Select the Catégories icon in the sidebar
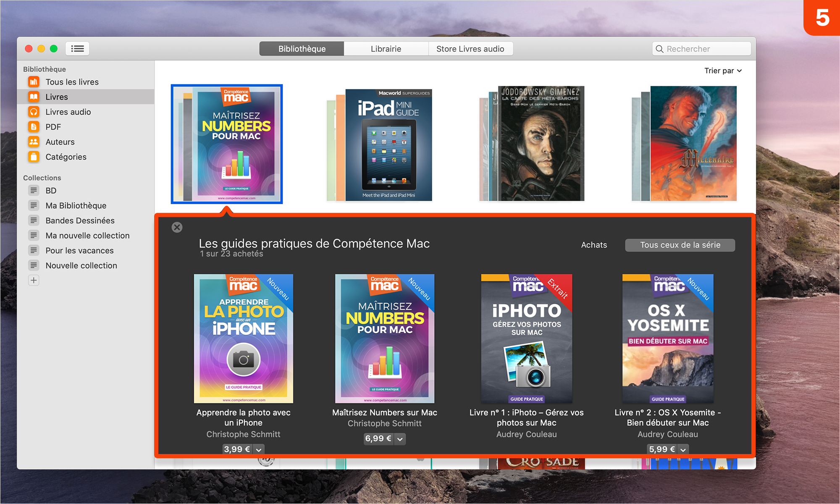840x504 pixels. 34,157
